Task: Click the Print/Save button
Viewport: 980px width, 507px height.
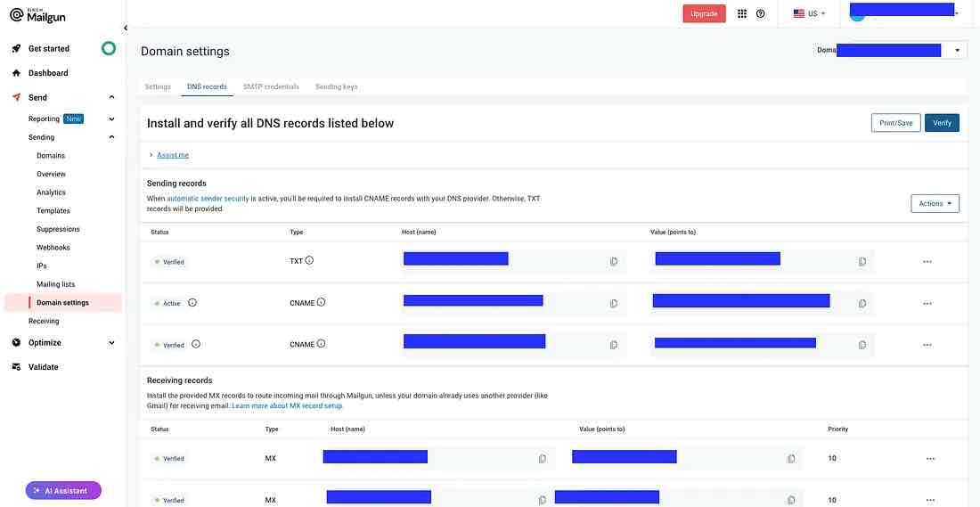Action: [896, 123]
